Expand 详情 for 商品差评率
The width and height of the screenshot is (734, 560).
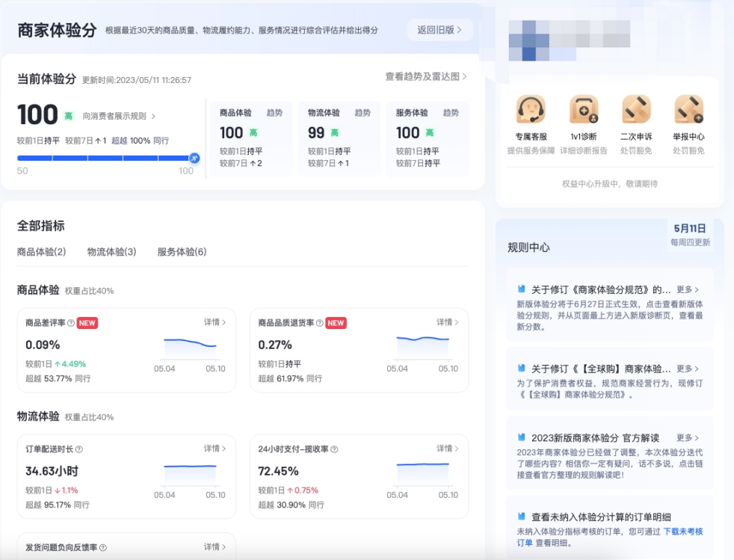pos(215,322)
